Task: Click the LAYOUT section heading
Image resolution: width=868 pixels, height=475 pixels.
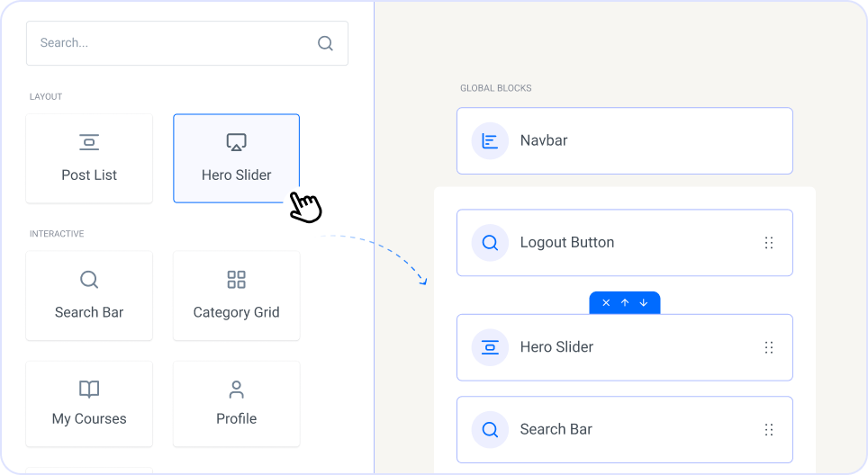Action: (46, 97)
